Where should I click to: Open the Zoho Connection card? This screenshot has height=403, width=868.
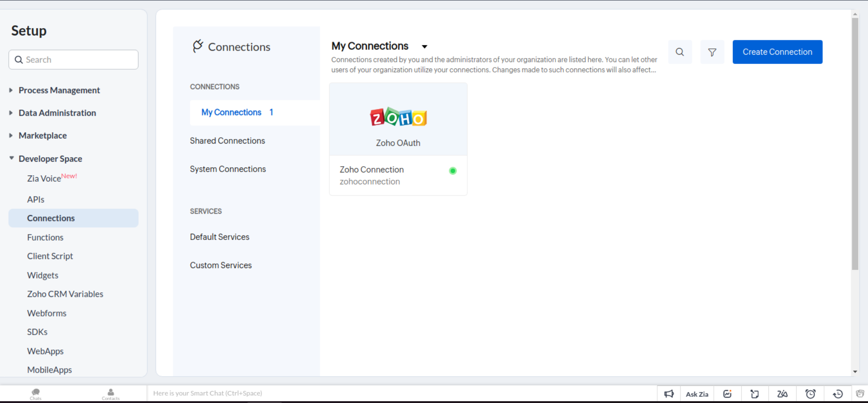click(x=398, y=139)
